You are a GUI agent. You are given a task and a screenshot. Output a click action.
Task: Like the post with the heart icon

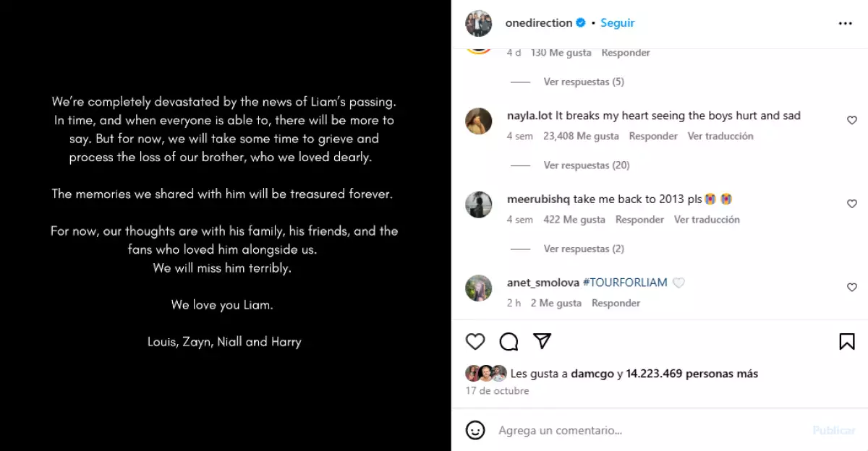(x=475, y=340)
